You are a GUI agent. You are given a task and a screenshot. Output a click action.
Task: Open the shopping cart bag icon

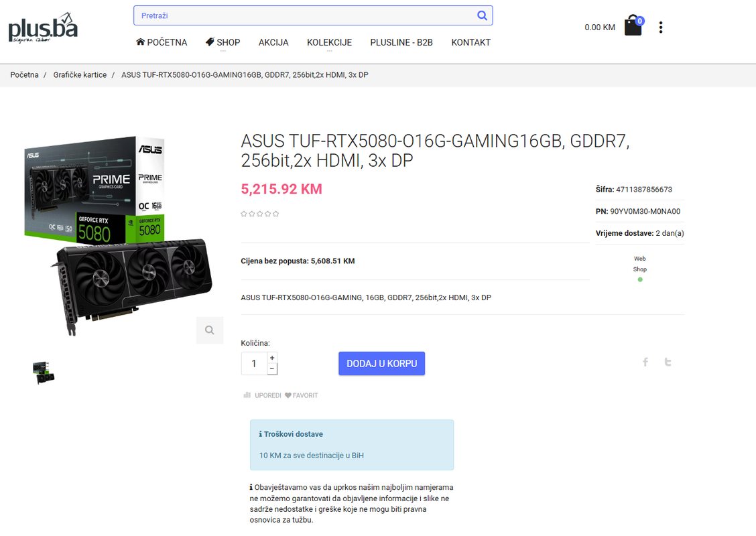coord(633,26)
